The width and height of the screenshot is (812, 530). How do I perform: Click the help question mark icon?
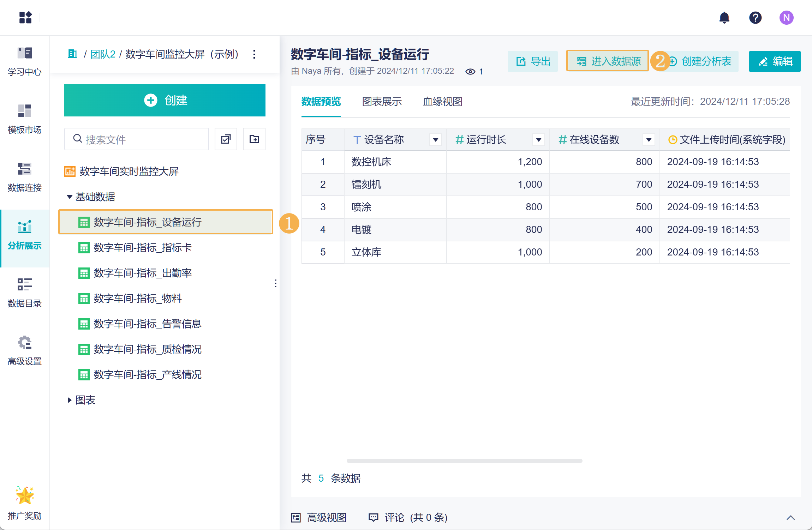pyautogui.click(x=755, y=18)
